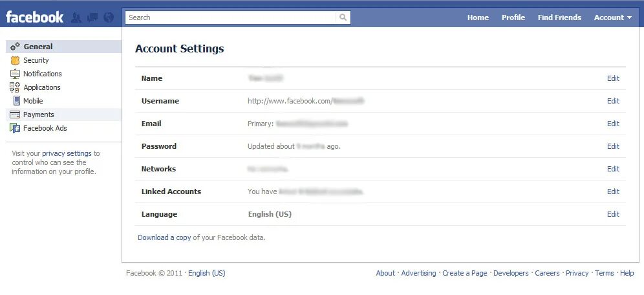The image size is (644, 295).
Task: Click the Password row label
Action: (159, 146)
